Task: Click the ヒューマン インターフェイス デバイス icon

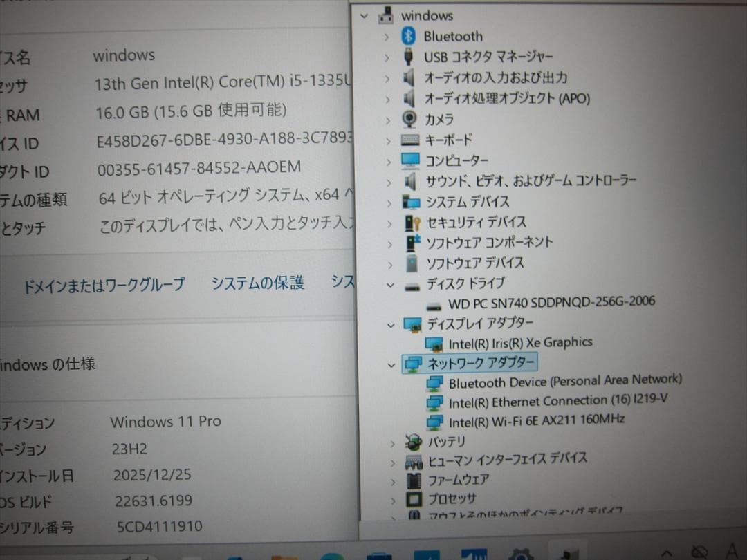Action: click(x=414, y=462)
